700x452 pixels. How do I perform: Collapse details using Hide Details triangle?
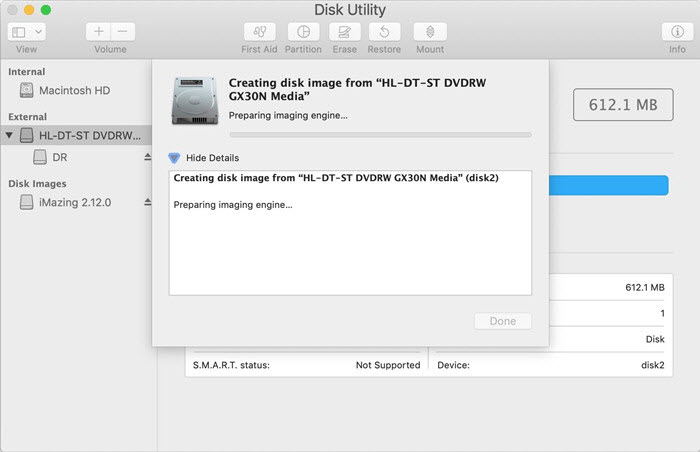click(x=174, y=158)
